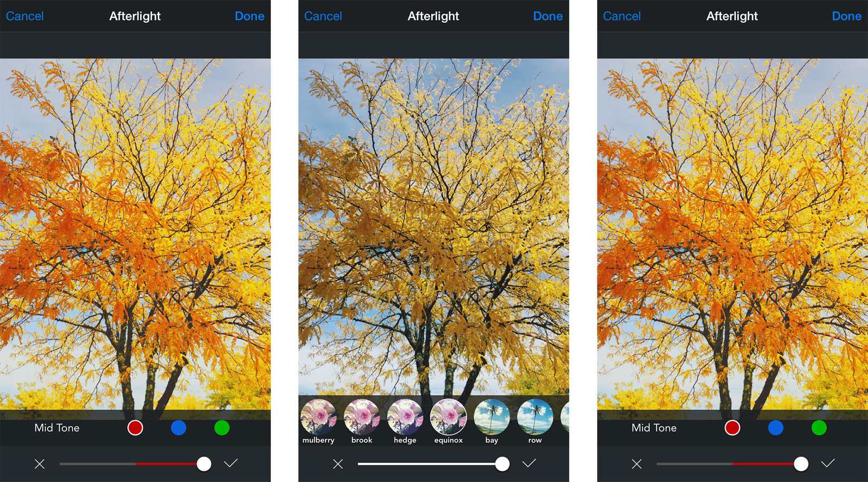Viewport: 868px width, 482px height.
Task: Select the red swatch in left screen
Action: click(135, 428)
